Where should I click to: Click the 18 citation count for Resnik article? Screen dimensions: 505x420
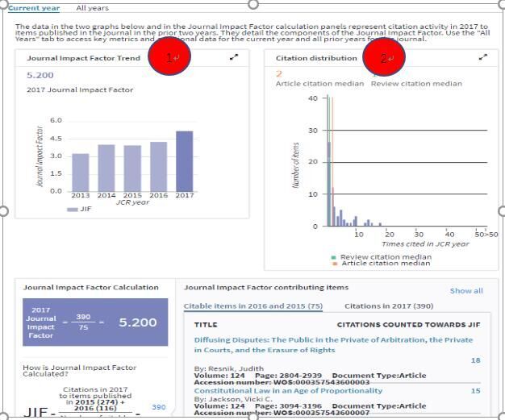475,360
